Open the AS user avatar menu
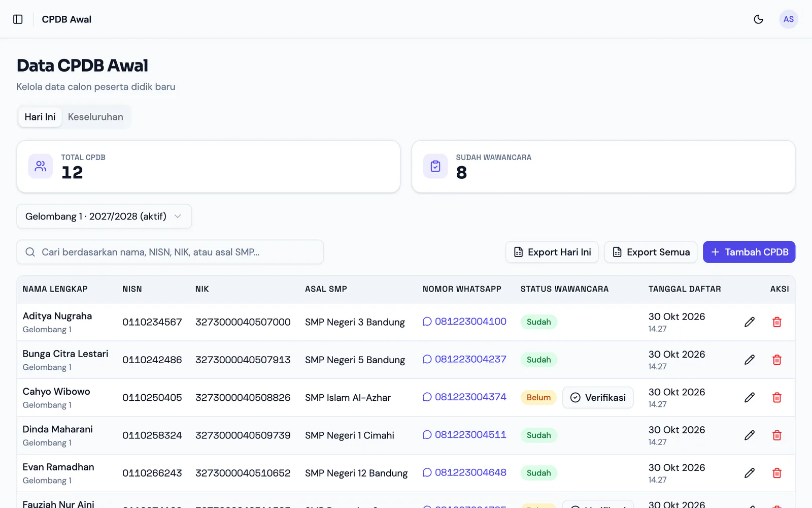This screenshot has width=812, height=508. coord(788,19)
